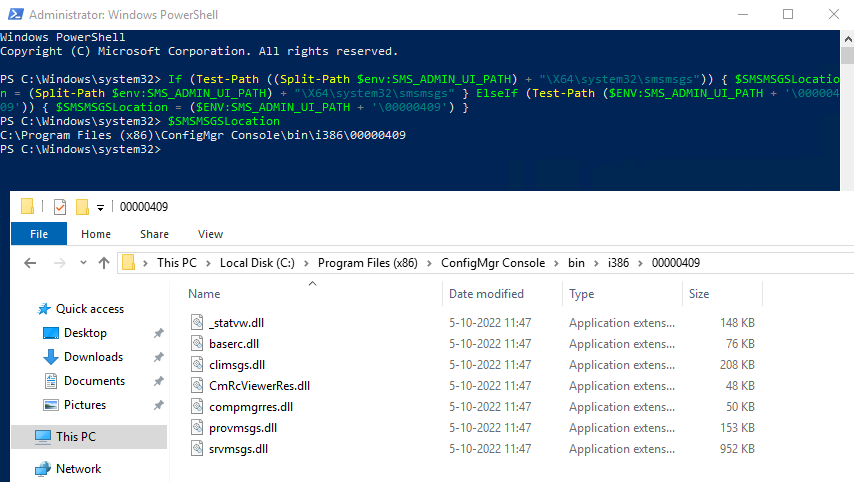Click the 00000409 breadcrumb segment
This screenshot has width=854, height=482.
[675, 263]
